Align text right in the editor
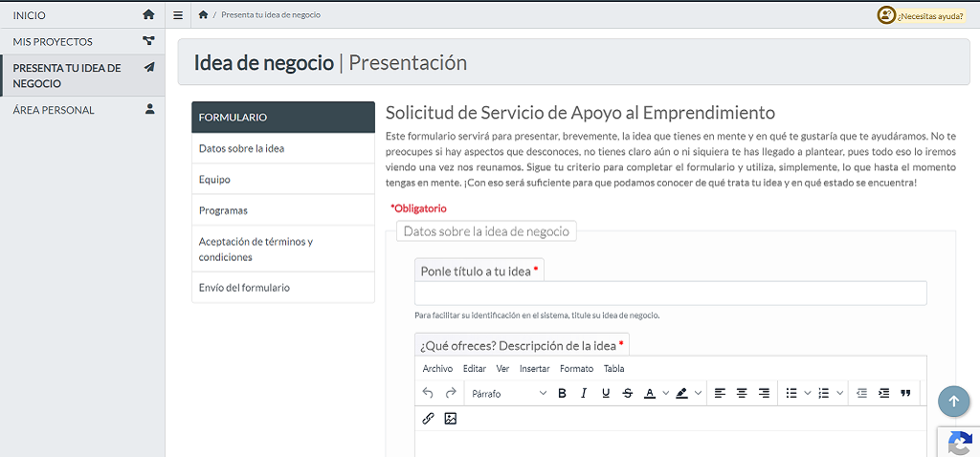 (764, 393)
